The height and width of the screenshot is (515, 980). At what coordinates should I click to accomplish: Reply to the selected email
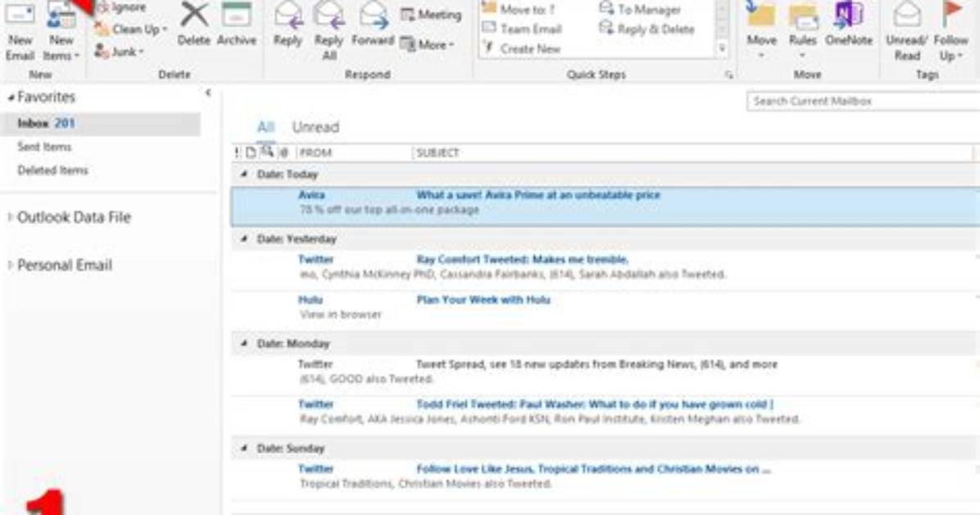(x=288, y=25)
